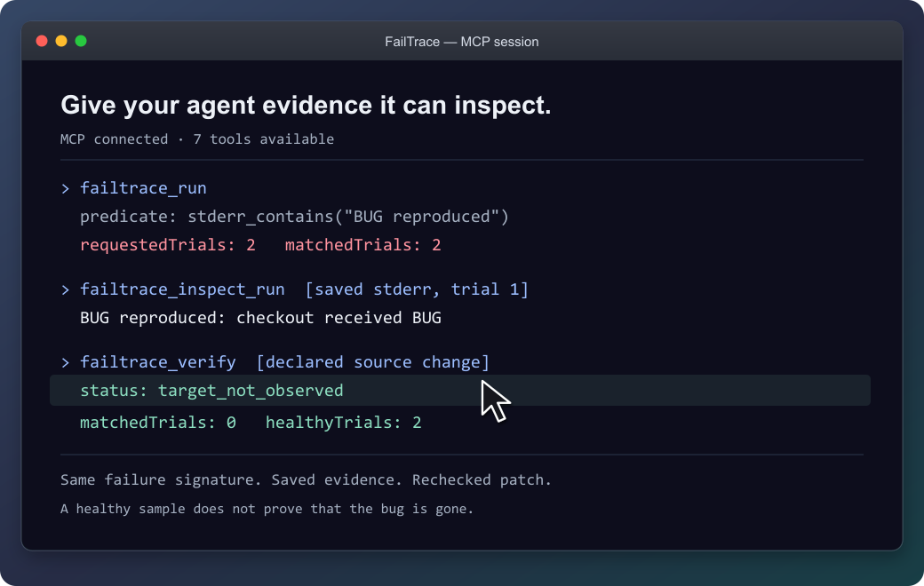Click the prompt arrow before failtrace_inspect_run
Screen dimensions: 924x586
click(x=66, y=289)
